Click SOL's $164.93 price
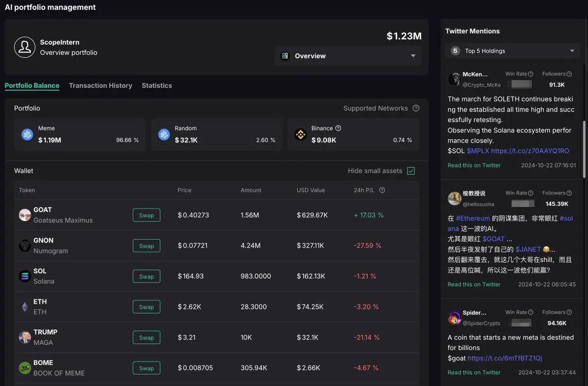 coord(191,276)
